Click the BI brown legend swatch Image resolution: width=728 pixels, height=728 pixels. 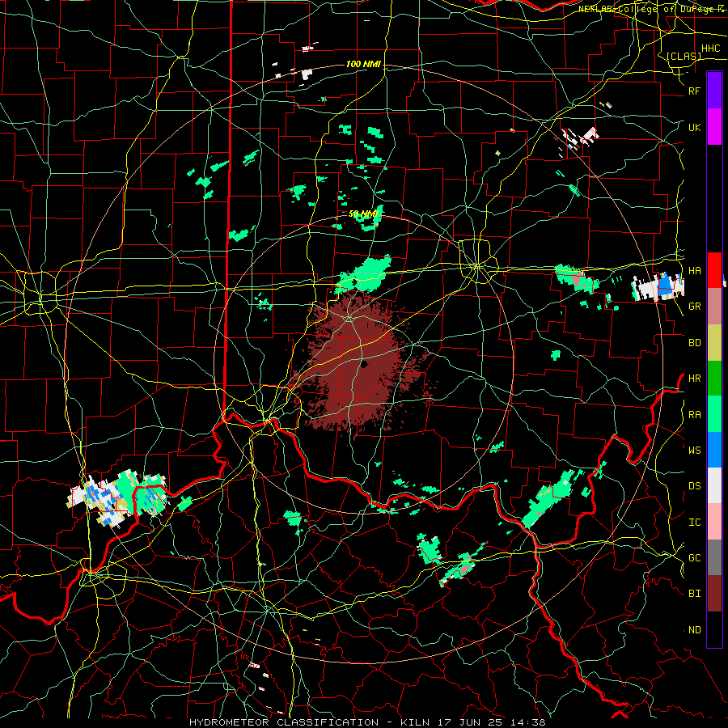(x=714, y=594)
